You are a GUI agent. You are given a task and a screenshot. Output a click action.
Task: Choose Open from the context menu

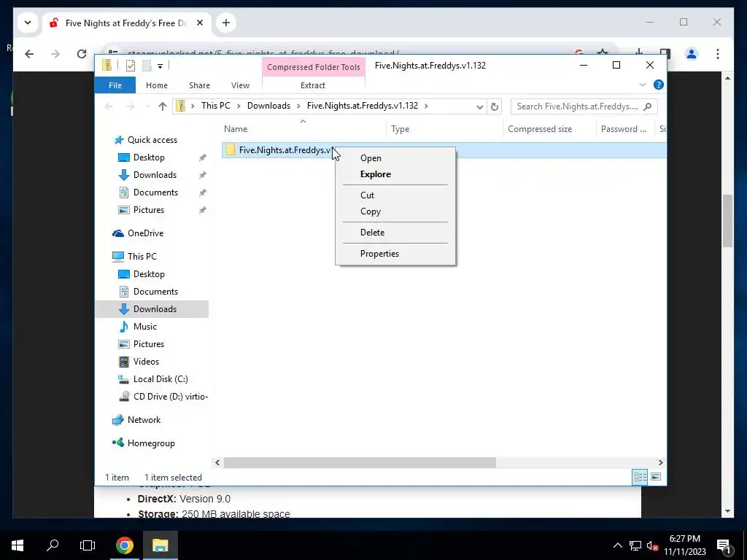click(x=371, y=158)
